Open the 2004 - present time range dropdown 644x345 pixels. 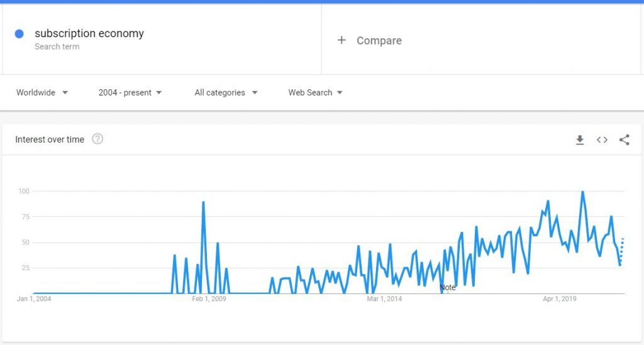pos(130,93)
